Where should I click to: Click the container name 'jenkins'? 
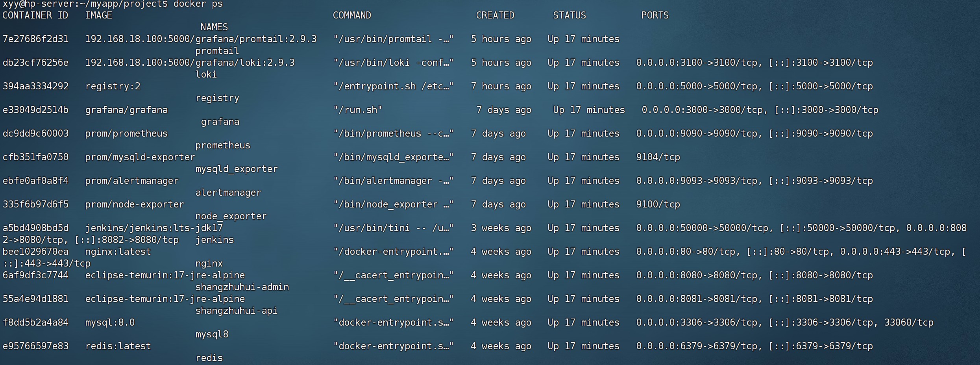click(x=214, y=240)
